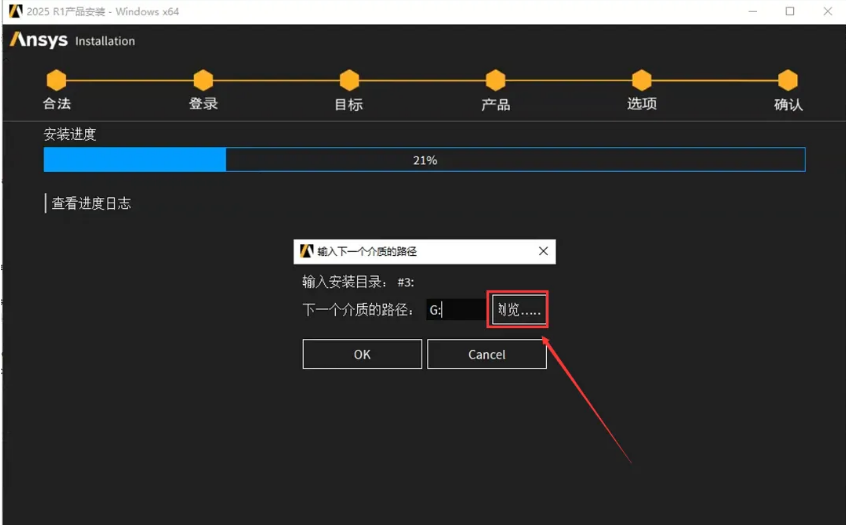Click the Installation header text
The width and height of the screenshot is (846, 525).
click(105, 41)
